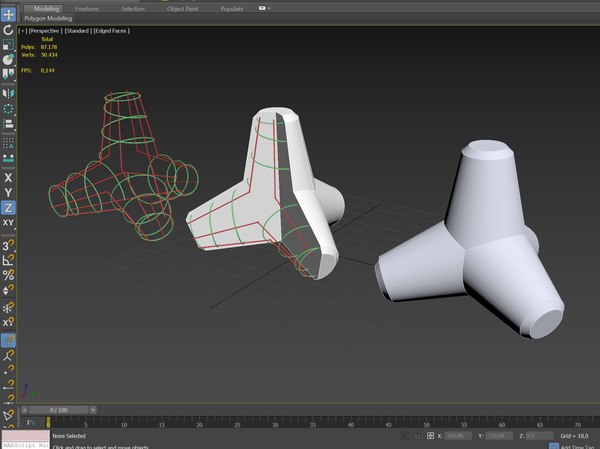Switch to the Selection ribbon tab

tap(132, 8)
